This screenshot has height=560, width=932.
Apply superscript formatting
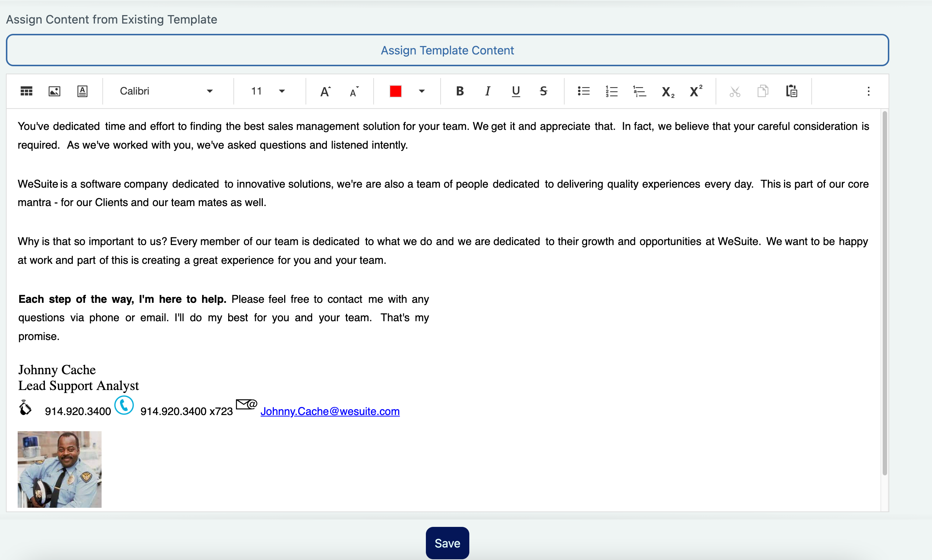click(696, 91)
